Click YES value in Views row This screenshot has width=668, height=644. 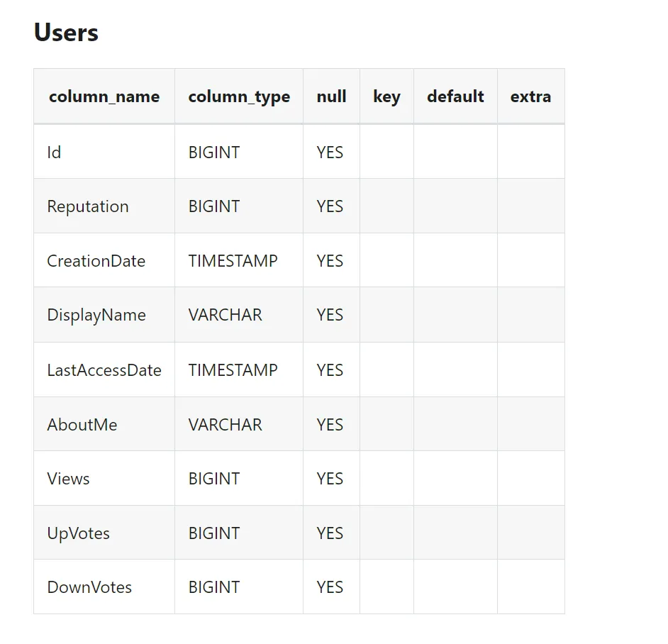pyautogui.click(x=330, y=478)
